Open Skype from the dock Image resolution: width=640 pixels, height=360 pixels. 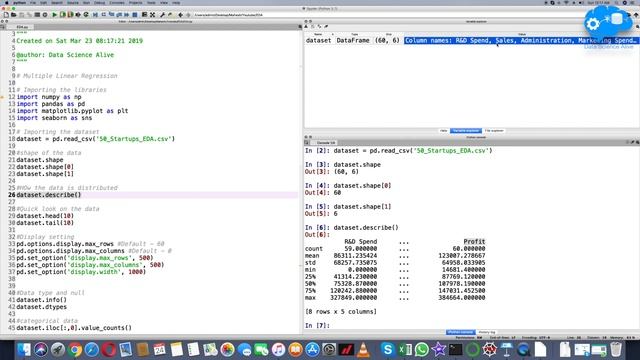(x=387, y=350)
